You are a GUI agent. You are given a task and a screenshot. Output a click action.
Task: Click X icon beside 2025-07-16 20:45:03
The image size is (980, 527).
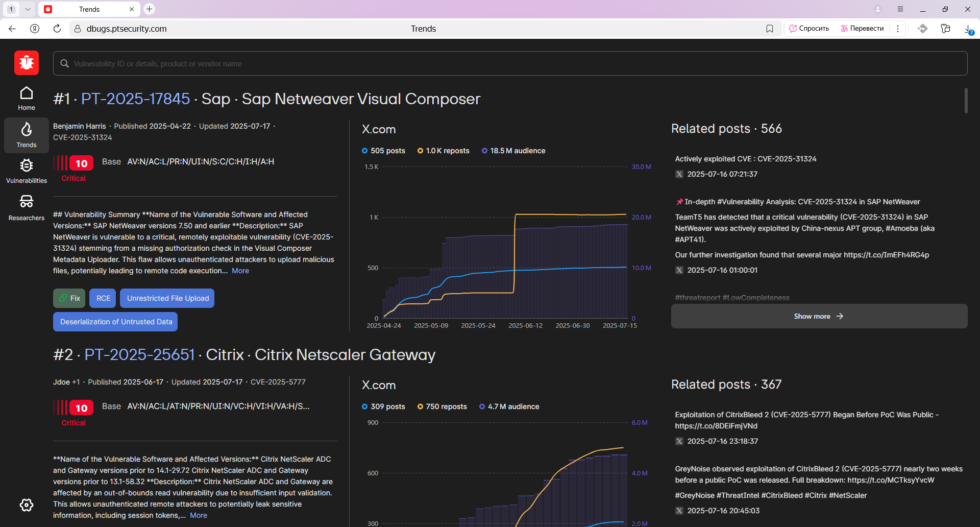tap(679, 511)
